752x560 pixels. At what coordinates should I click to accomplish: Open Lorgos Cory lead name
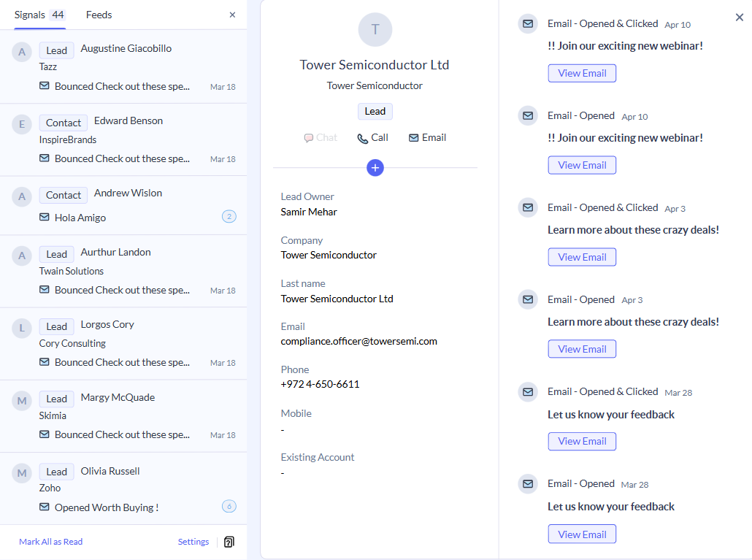click(107, 325)
